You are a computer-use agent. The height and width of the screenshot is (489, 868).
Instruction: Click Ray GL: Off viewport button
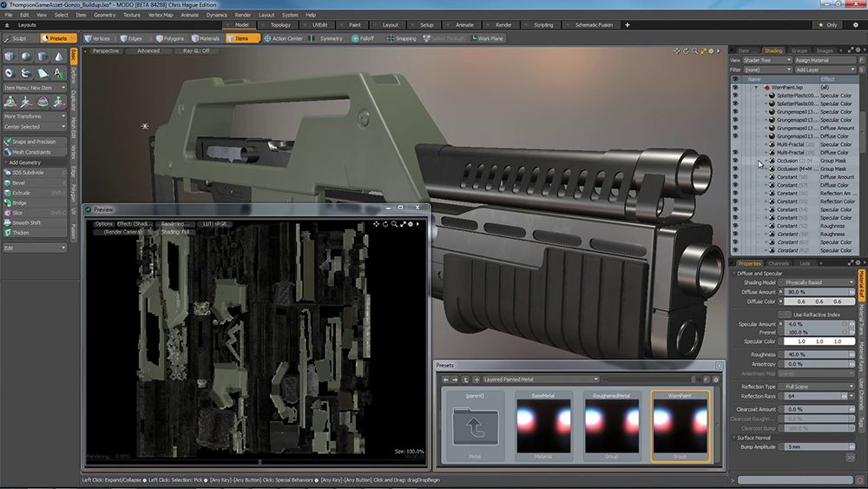point(196,51)
